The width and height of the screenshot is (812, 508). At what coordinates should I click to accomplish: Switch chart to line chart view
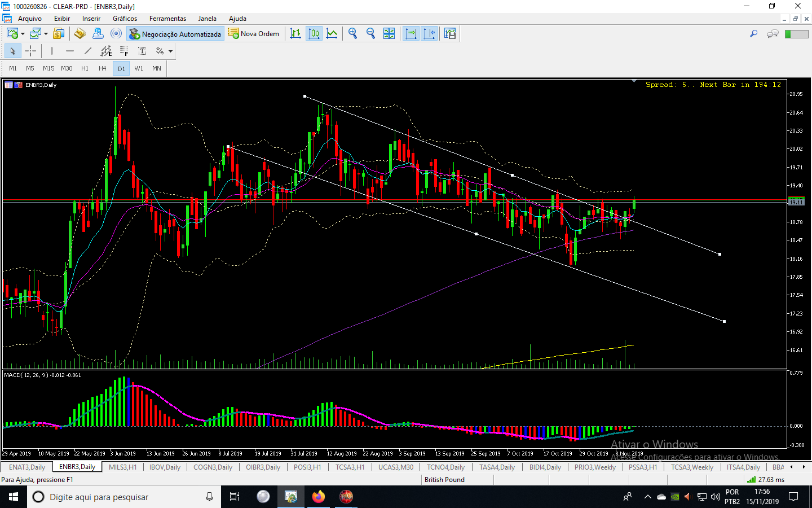[332, 34]
